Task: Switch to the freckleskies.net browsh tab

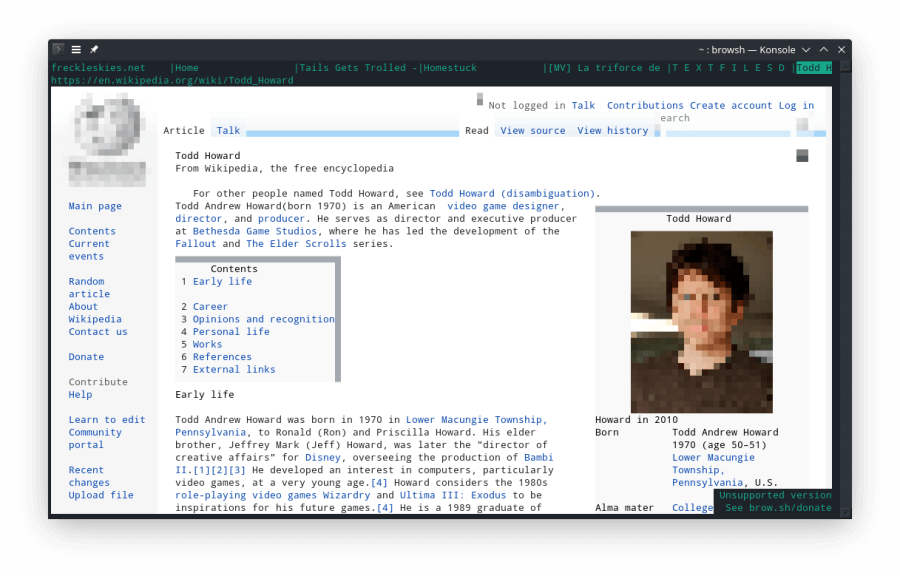Action: point(98,68)
